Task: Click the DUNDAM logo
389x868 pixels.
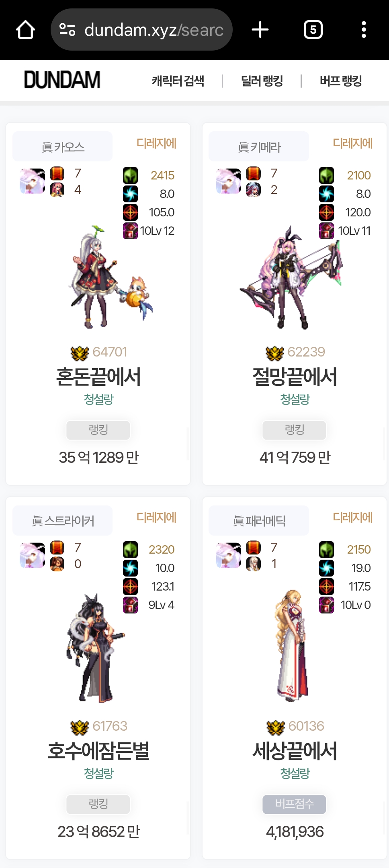Action: (62, 80)
